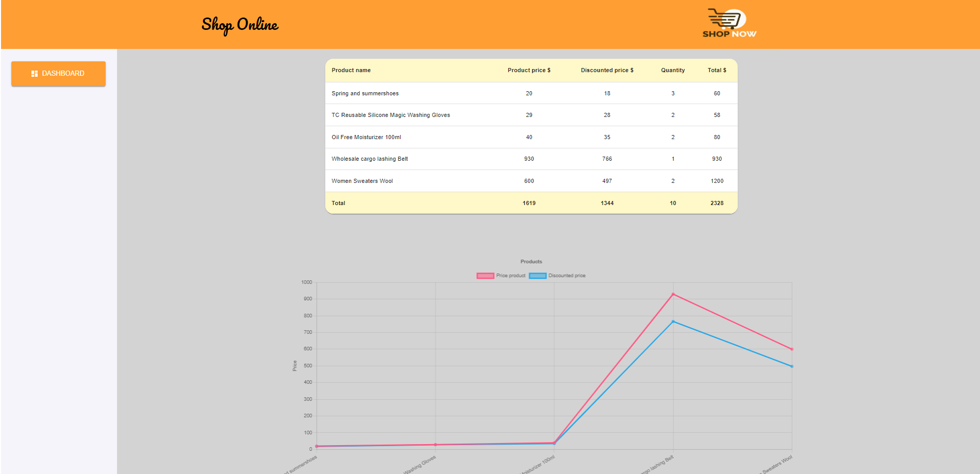Viewport: 980px width, 474px height.
Task: Click the Discounted price $ column header
Action: pos(607,70)
